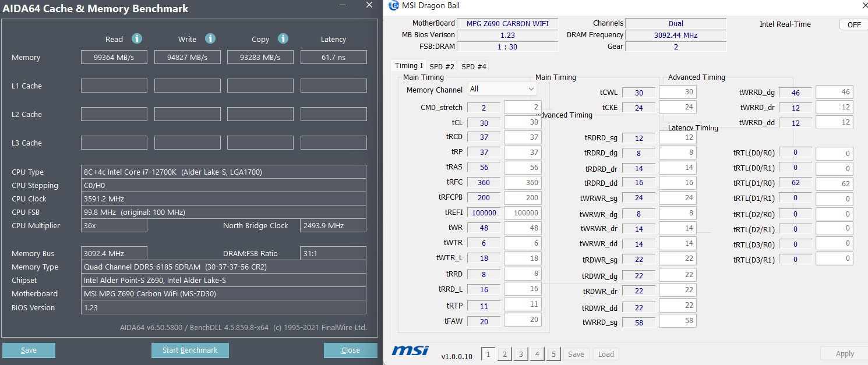Click the FSB:DRAM 1 : 30 value
The image size is (868, 365).
(x=507, y=47)
